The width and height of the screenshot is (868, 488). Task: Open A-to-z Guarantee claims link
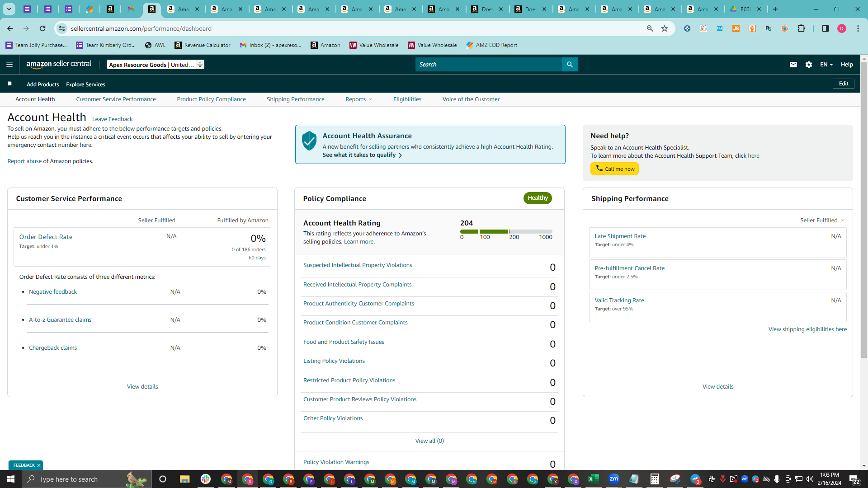(x=60, y=320)
